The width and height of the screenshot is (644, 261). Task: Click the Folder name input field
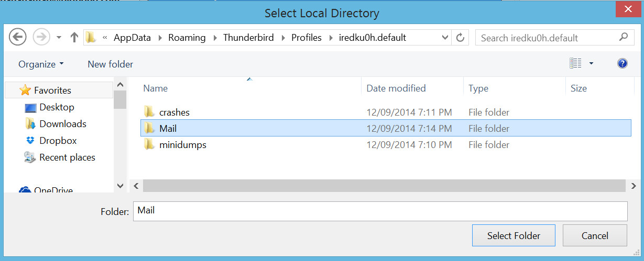pyautogui.click(x=380, y=211)
